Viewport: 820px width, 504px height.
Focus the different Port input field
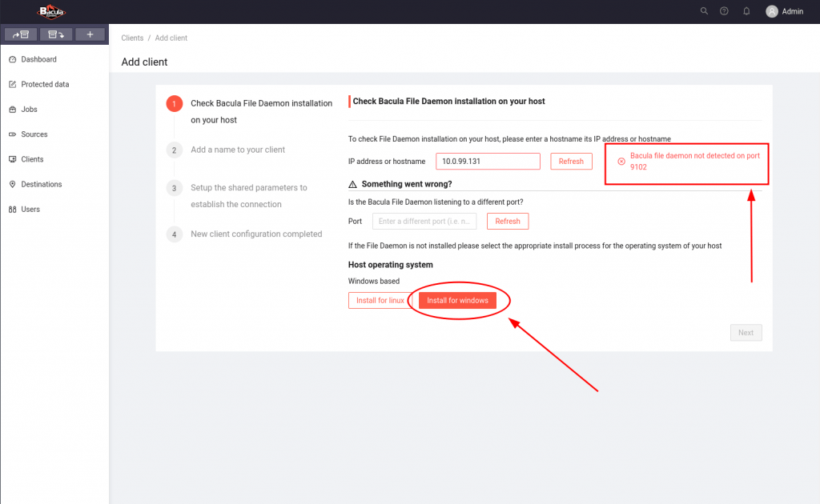[x=424, y=222]
